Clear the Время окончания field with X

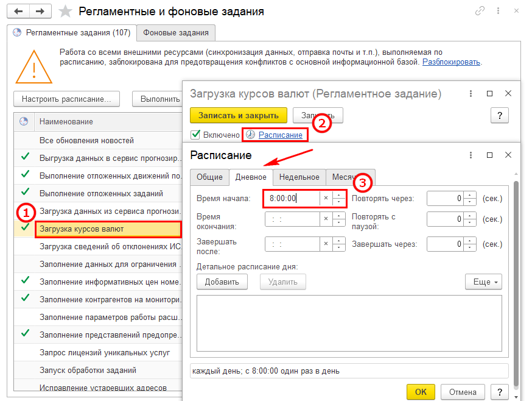[x=326, y=219]
